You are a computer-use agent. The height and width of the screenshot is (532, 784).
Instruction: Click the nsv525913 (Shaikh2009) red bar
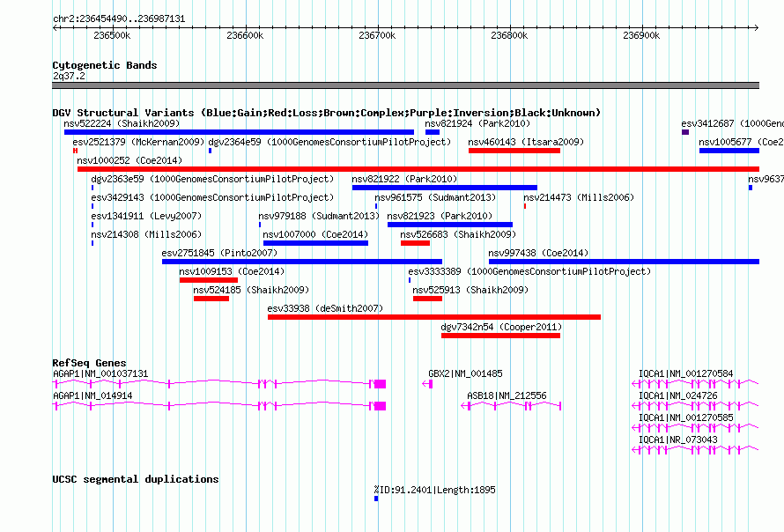(427, 299)
